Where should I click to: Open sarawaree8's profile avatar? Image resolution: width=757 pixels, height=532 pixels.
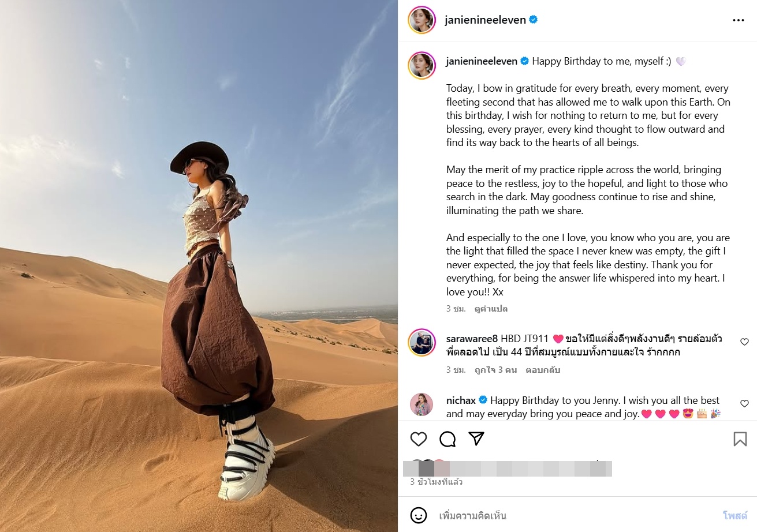(x=422, y=342)
